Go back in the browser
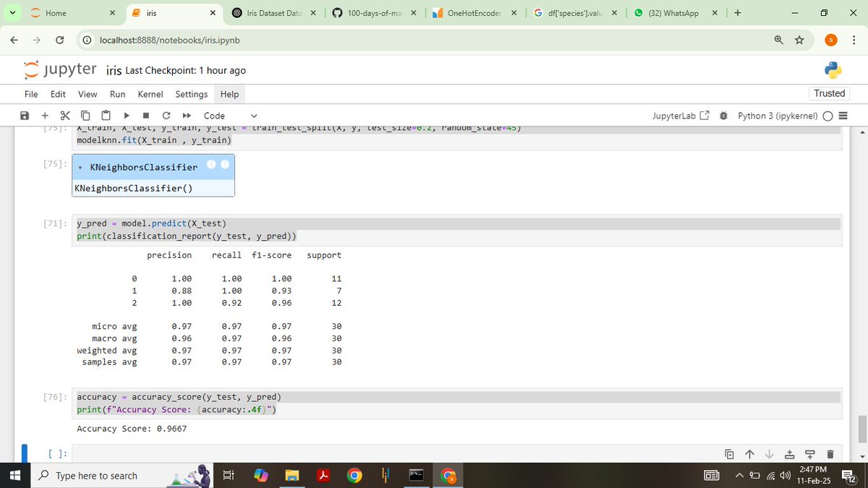This screenshot has height=488, width=868. (x=14, y=40)
